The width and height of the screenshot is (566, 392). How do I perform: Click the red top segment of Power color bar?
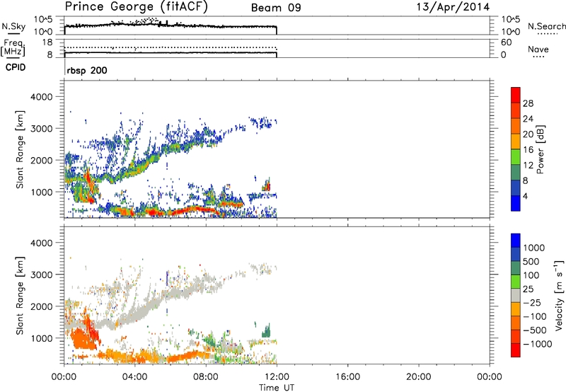516,95
